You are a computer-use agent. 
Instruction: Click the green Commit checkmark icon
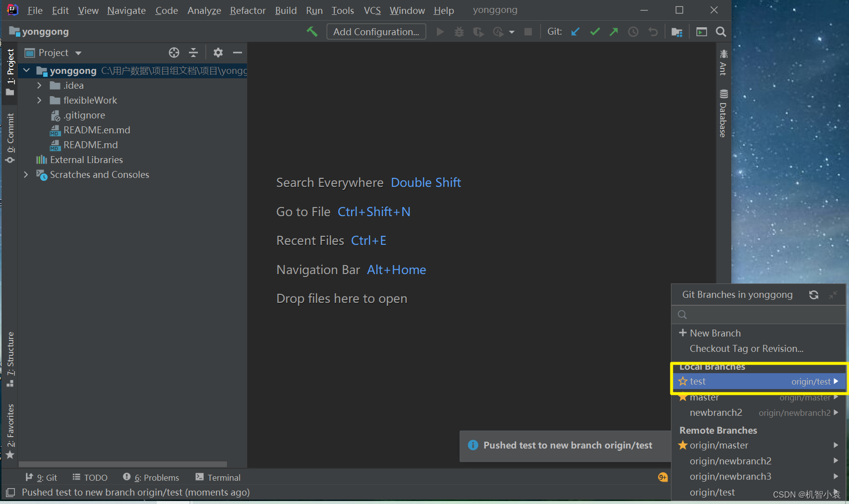point(595,31)
